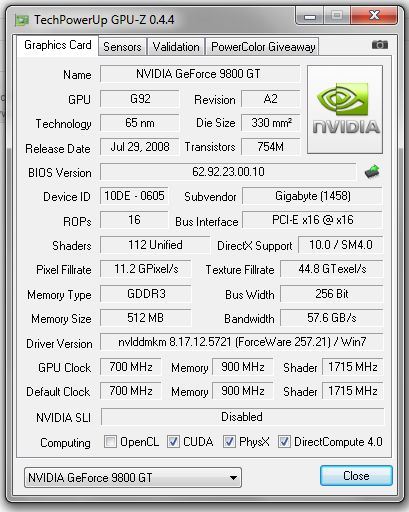Minimize the GPU-Z window
The height and width of the screenshot is (512, 409).
[x=310, y=16]
